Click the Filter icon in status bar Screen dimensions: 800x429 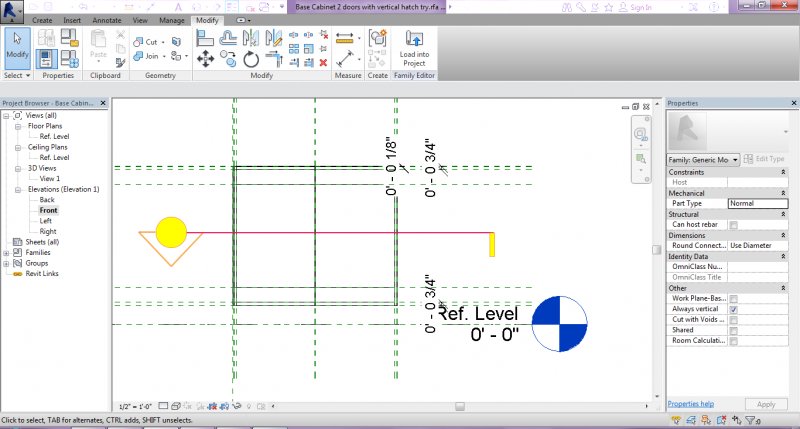coord(752,421)
